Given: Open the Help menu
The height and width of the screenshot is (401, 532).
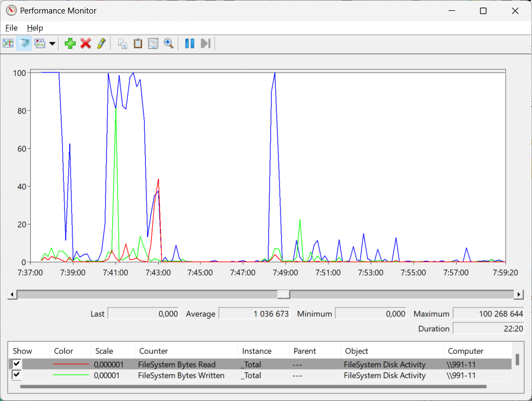Looking at the screenshot, I should pos(35,28).
